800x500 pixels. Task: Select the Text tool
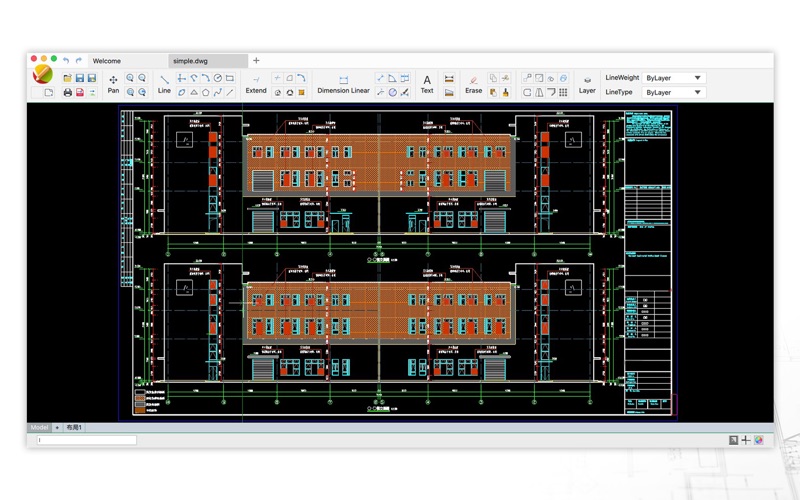(427, 84)
